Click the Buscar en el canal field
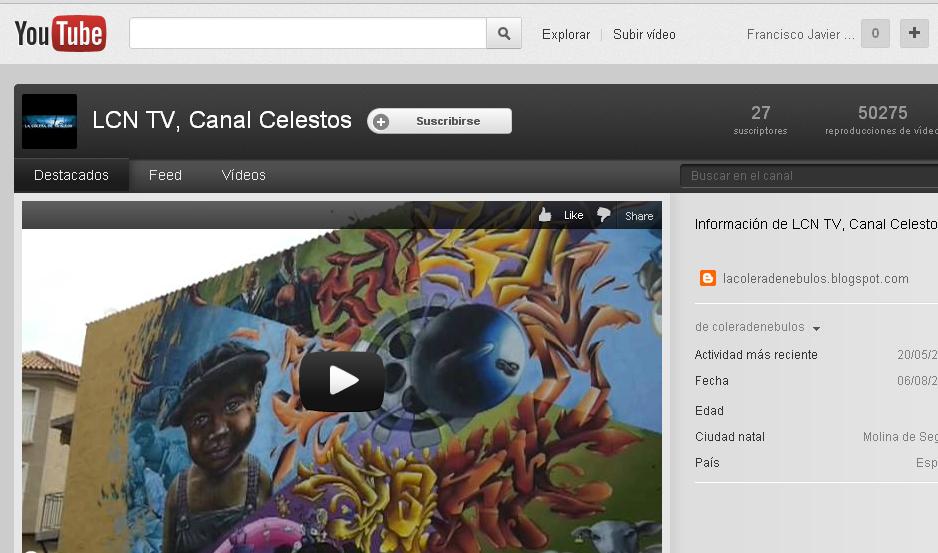The width and height of the screenshot is (938, 553). 809,176
